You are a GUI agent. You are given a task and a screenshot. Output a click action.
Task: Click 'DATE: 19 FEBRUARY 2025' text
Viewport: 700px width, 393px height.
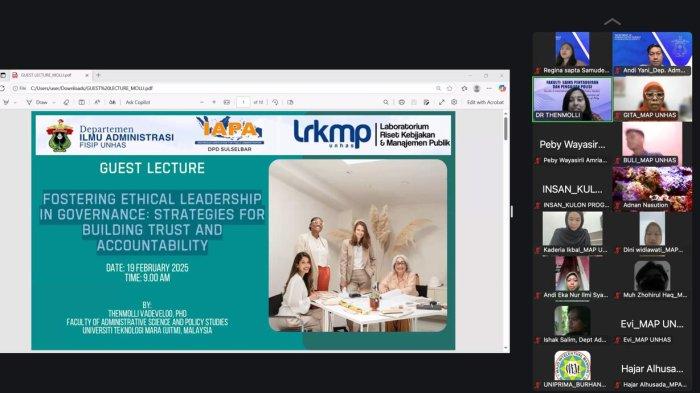click(147, 268)
